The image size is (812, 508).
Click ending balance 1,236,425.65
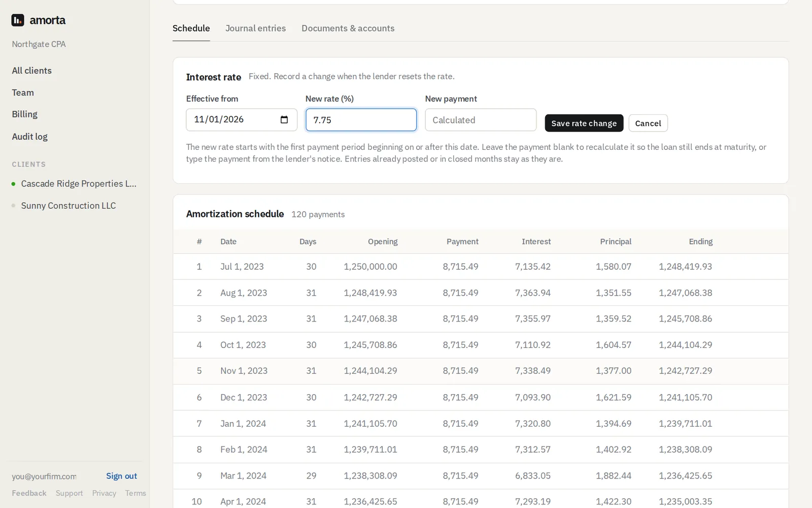click(x=685, y=476)
